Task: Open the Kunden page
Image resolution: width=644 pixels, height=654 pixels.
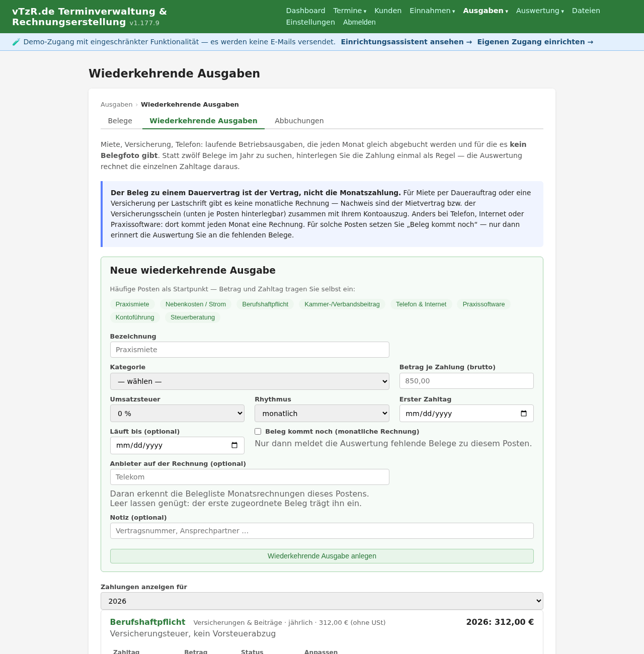Action: [x=388, y=11]
